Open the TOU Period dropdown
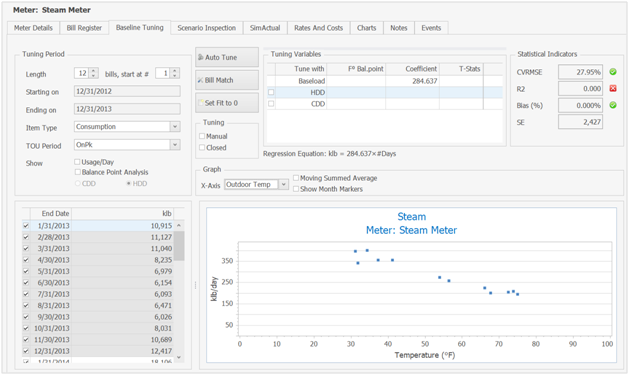630x375 pixels. click(x=175, y=145)
